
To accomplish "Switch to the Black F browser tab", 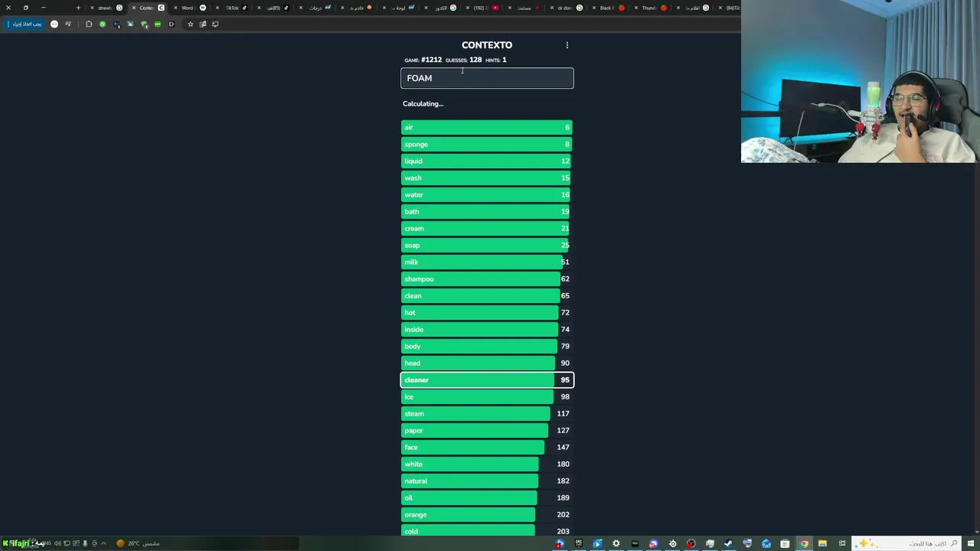I will [609, 8].
